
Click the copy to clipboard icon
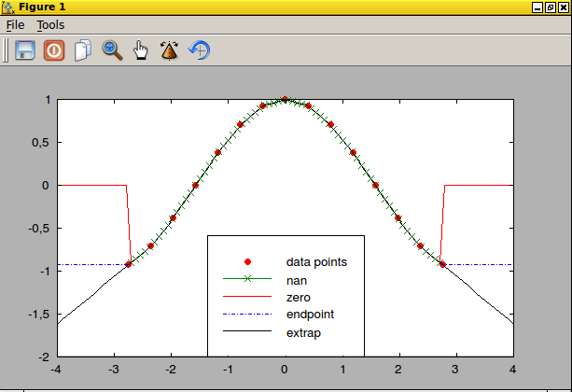click(x=83, y=50)
